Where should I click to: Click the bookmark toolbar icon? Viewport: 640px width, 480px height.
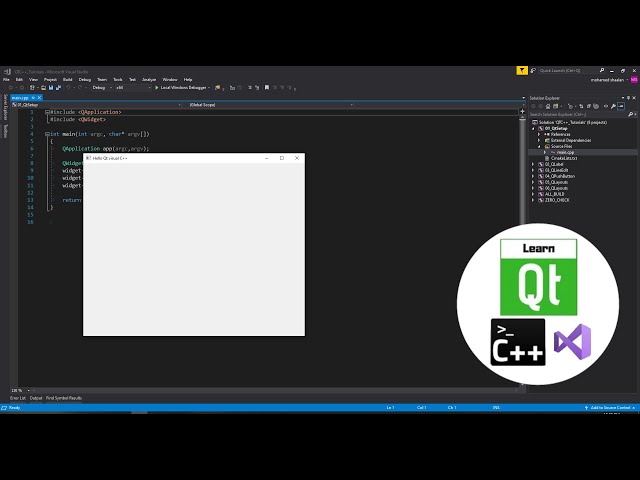[x=267, y=88]
